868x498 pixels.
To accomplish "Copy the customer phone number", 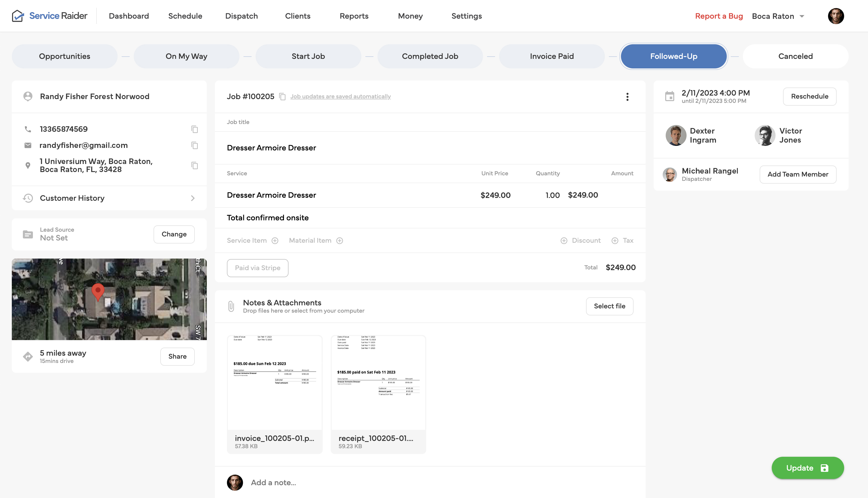I will (x=195, y=129).
